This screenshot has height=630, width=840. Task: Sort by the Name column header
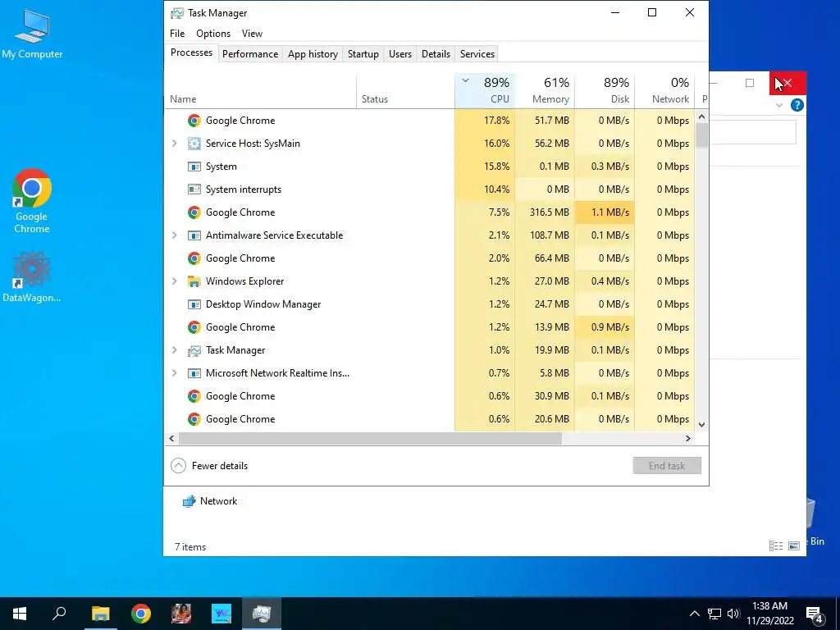click(x=260, y=91)
